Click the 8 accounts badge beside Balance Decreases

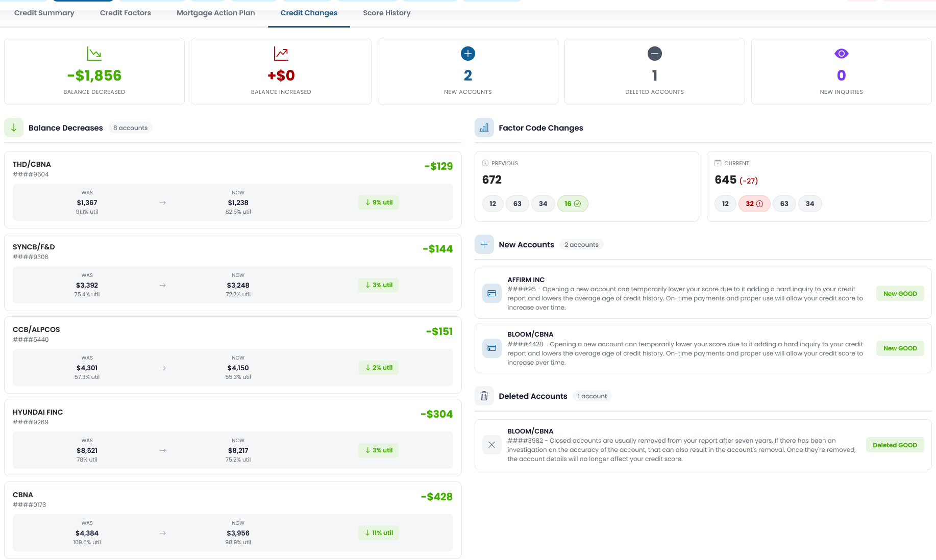130,128
